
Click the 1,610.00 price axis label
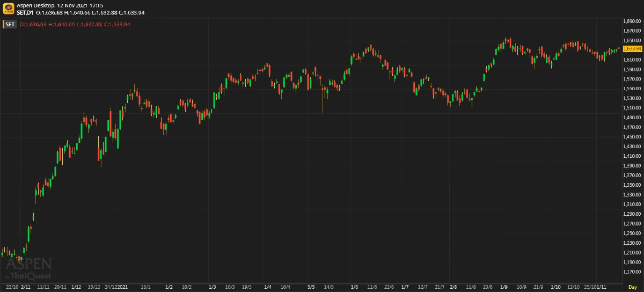633,60
